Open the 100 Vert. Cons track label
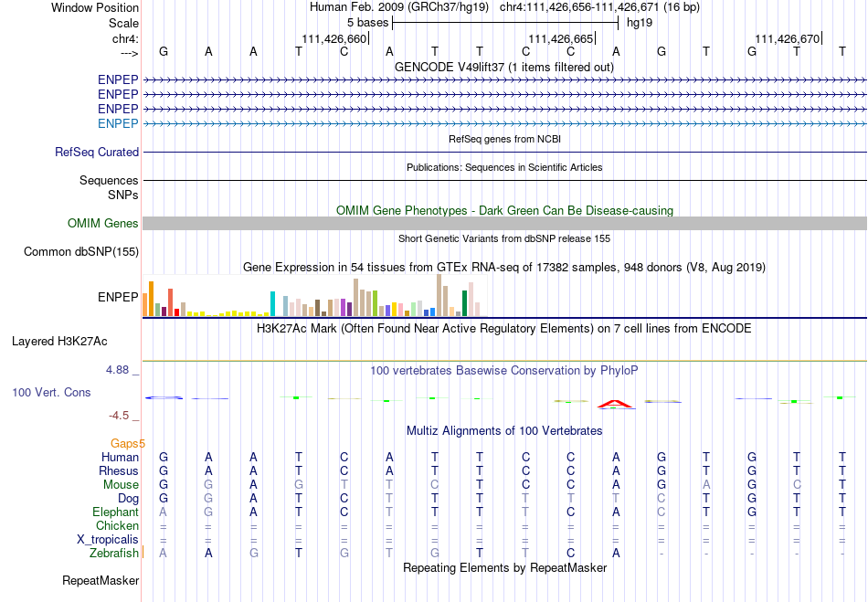Screen dimensions: 868x602 click(x=51, y=392)
